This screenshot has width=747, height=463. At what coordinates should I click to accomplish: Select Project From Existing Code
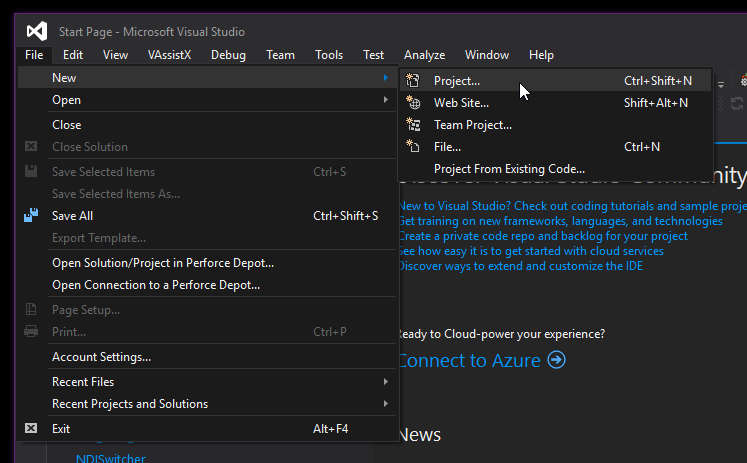coord(509,169)
